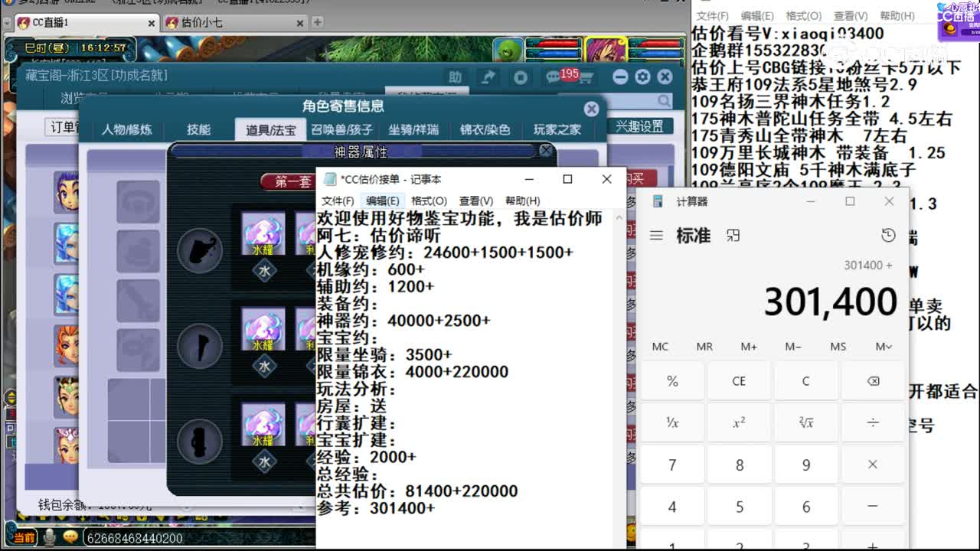The width and height of the screenshot is (980, 551).
Task: Open 帮助(H) menu in background notepad
Action: point(897,15)
